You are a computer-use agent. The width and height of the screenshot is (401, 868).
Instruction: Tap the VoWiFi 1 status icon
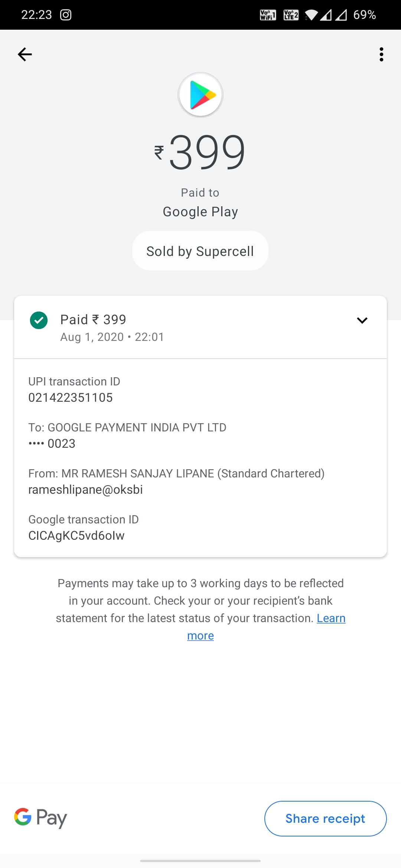(268, 15)
